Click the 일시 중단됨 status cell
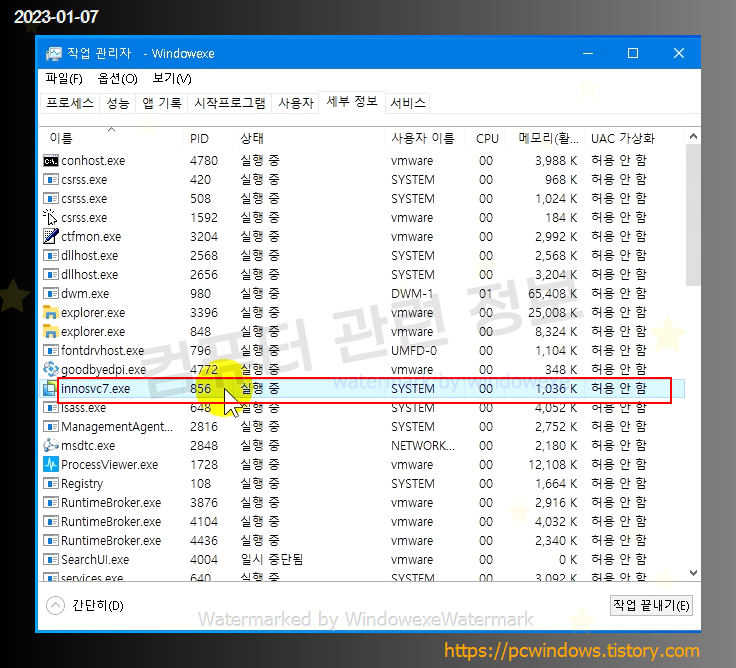Image resolution: width=736 pixels, height=668 pixels. pos(272,560)
